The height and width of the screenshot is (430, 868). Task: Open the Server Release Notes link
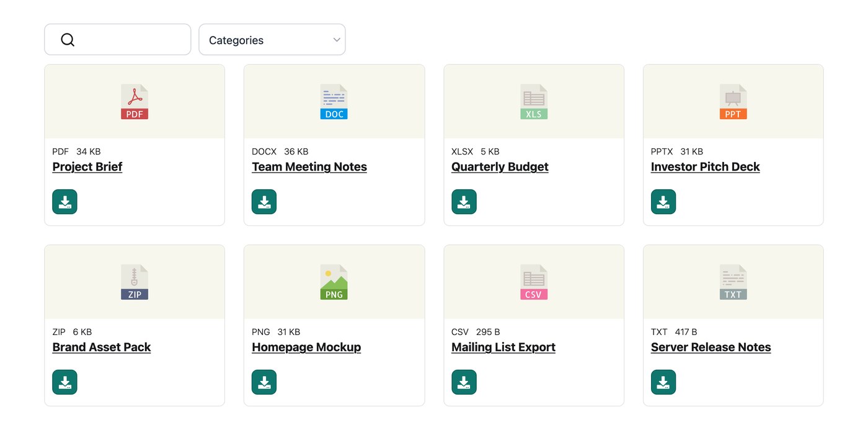point(711,347)
